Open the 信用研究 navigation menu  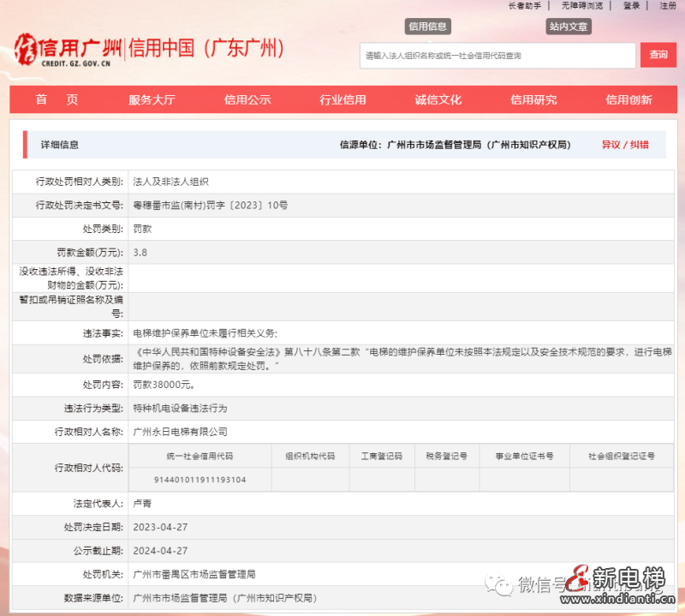tap(537, 99)
